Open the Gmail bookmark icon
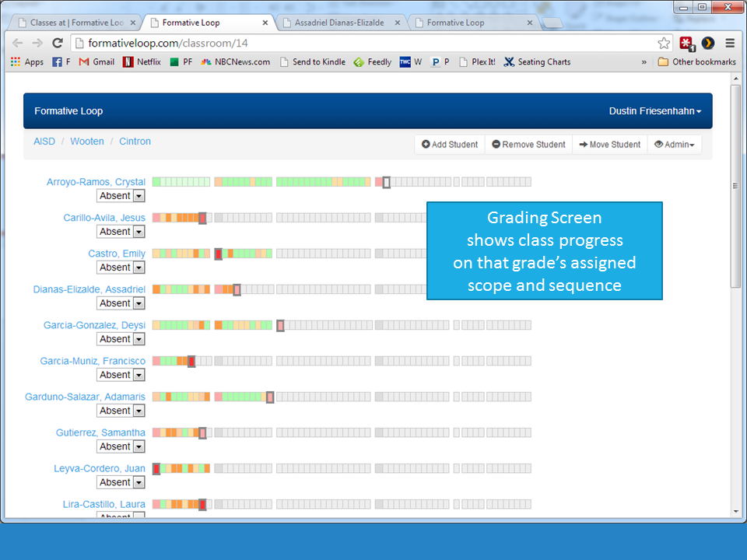The width and height of the screenshot is (747, 560). coord(84,62)
